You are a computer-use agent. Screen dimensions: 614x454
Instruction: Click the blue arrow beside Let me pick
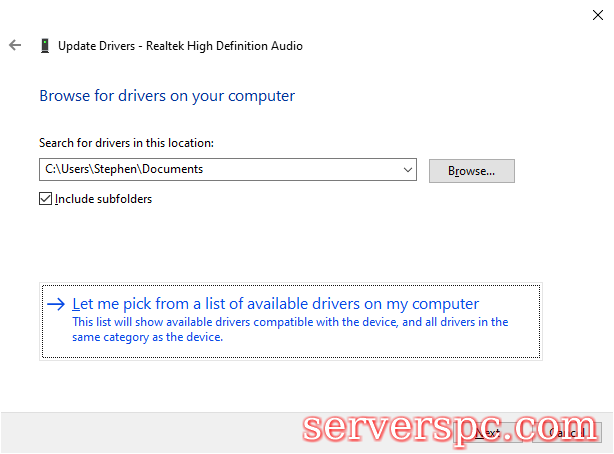tap(56, 304)
